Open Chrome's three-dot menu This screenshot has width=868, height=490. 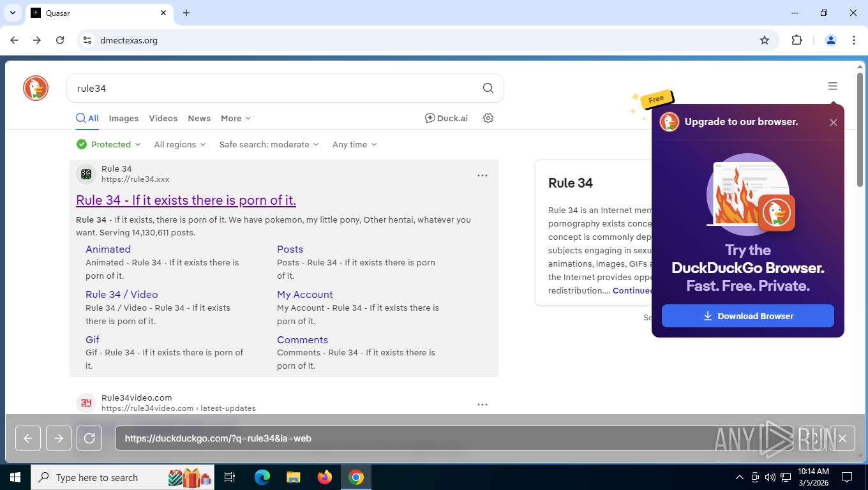[854, 40]
